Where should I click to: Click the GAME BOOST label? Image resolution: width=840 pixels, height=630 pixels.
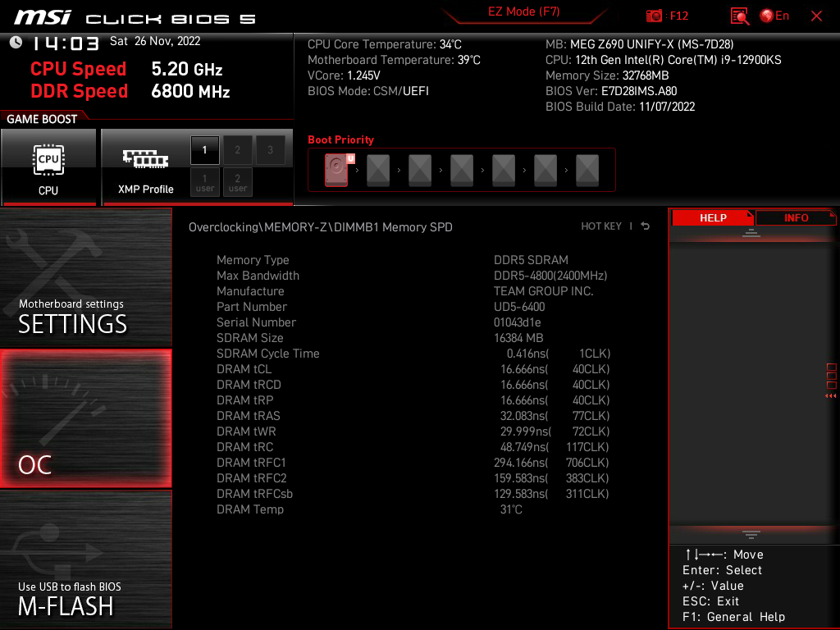(x=42, y=119)
